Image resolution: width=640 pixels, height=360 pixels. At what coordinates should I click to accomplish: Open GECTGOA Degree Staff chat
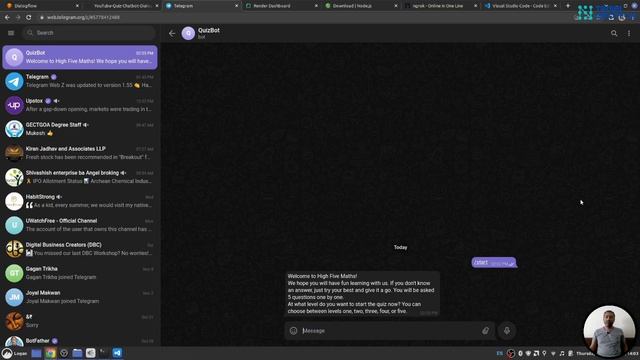pyautogui.click(x=80, y=129)
